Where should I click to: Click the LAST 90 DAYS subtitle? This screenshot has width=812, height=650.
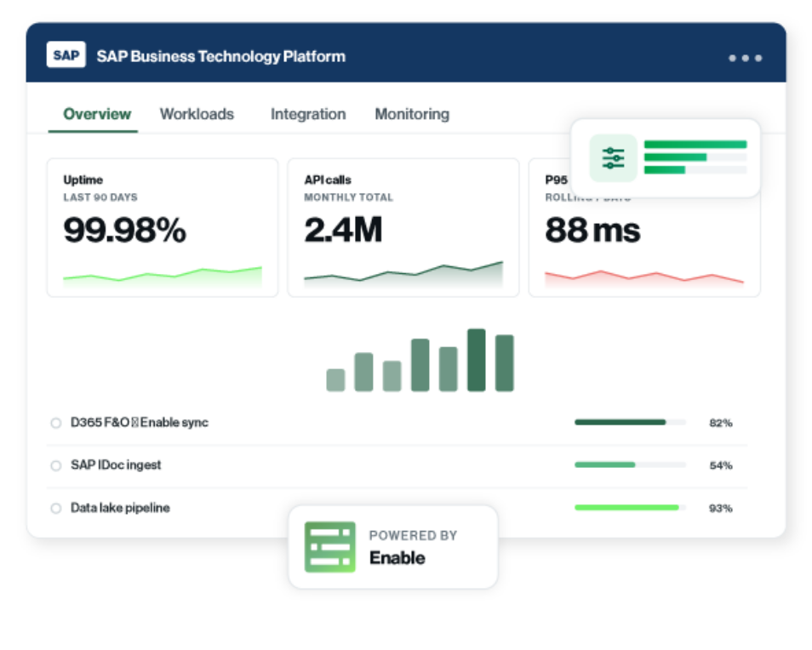point(100,197)
